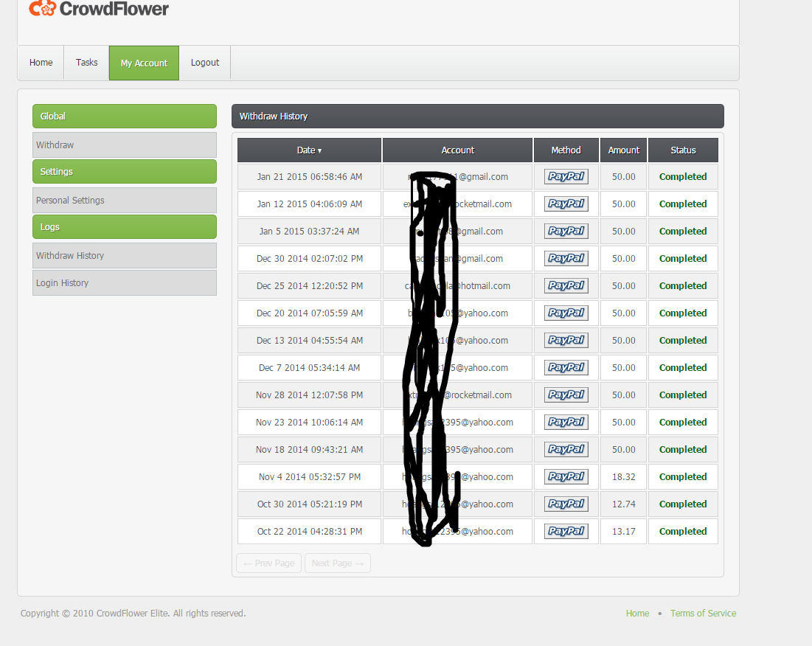Click PayPal icon in Oct 30 2014 row

[x=566, y=504]
